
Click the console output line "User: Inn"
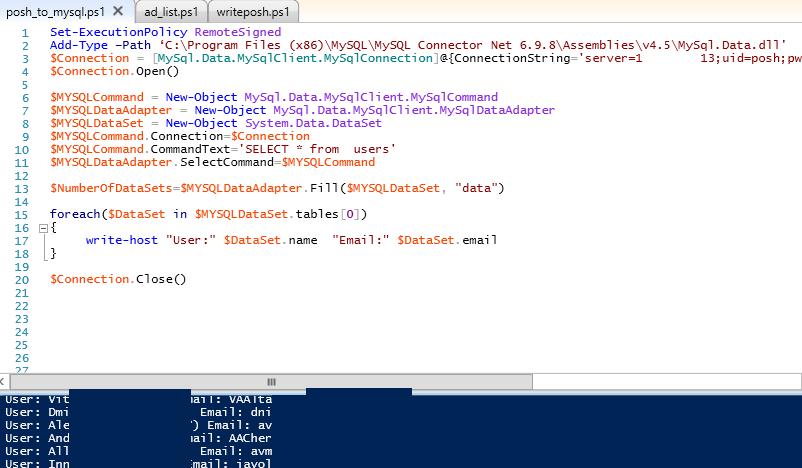pyautogui.click(x=34, y=463)
